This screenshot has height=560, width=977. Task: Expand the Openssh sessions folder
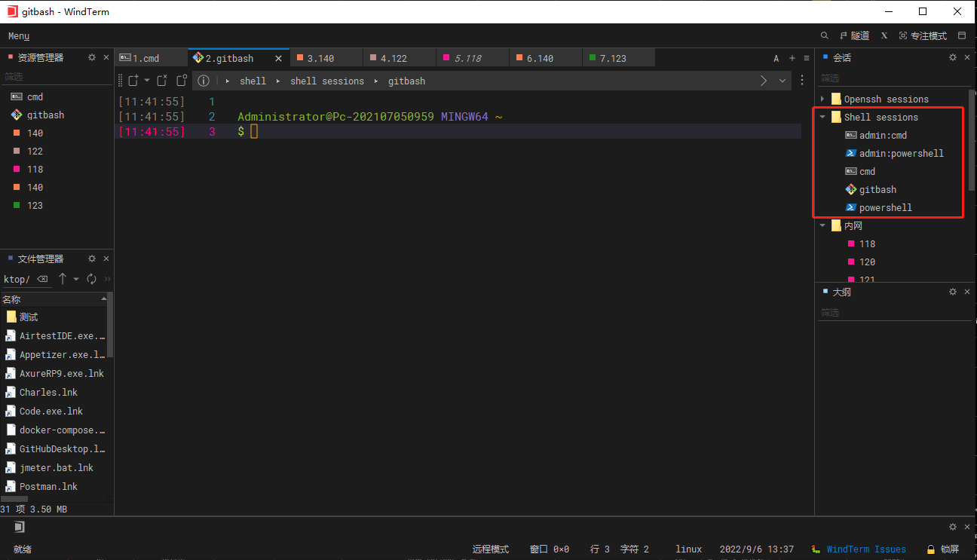(822, 99)
